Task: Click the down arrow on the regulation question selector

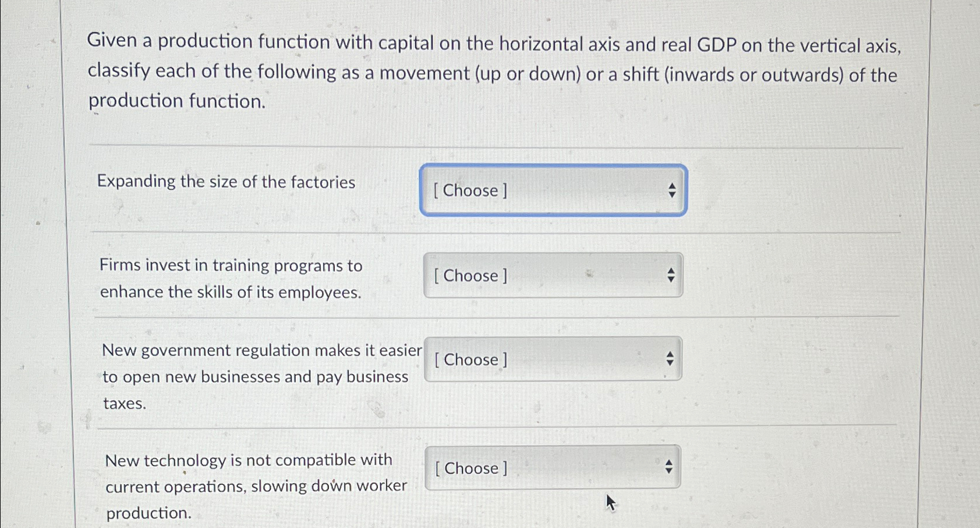Action: [669, 364]
